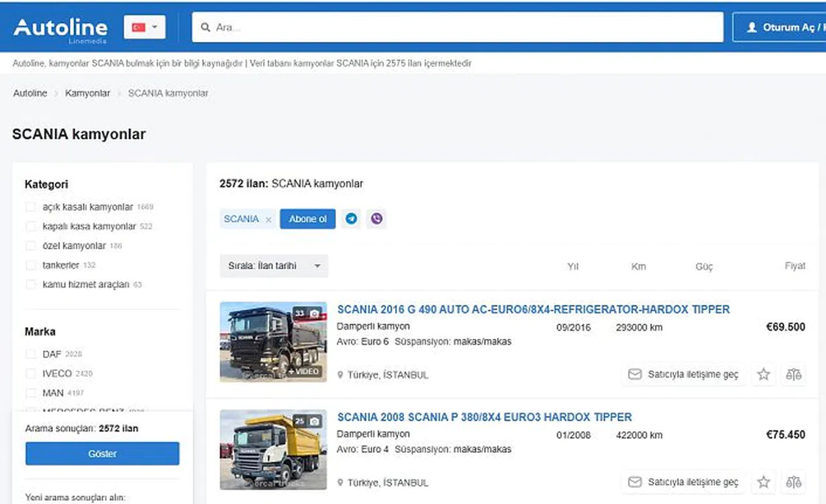Open the Sırala: İlan tarihi sort dropdown
This screenshot has height=504, width=826.
click(x=274, y=266)
